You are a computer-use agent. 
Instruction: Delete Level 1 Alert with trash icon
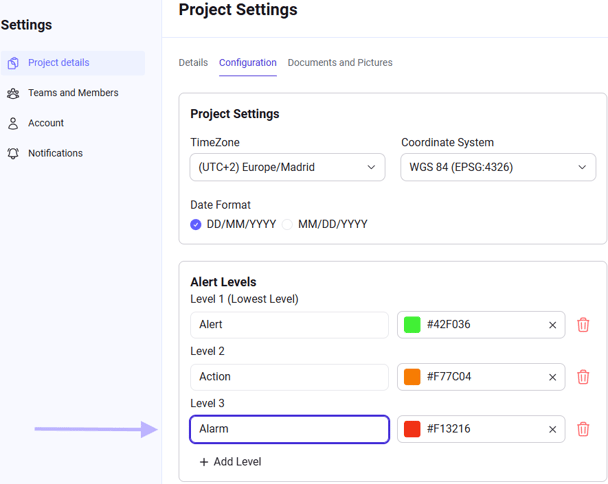coord(583,325)
